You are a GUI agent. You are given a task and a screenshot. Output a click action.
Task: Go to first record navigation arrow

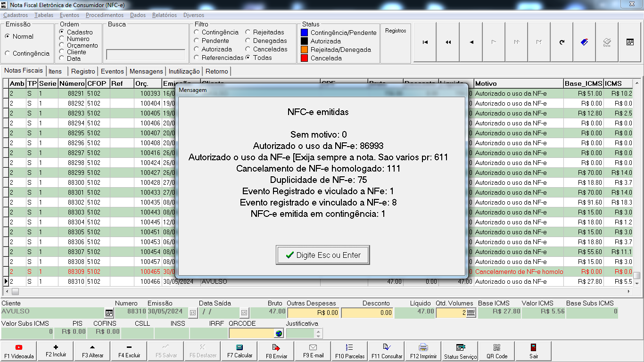point(425,42)
